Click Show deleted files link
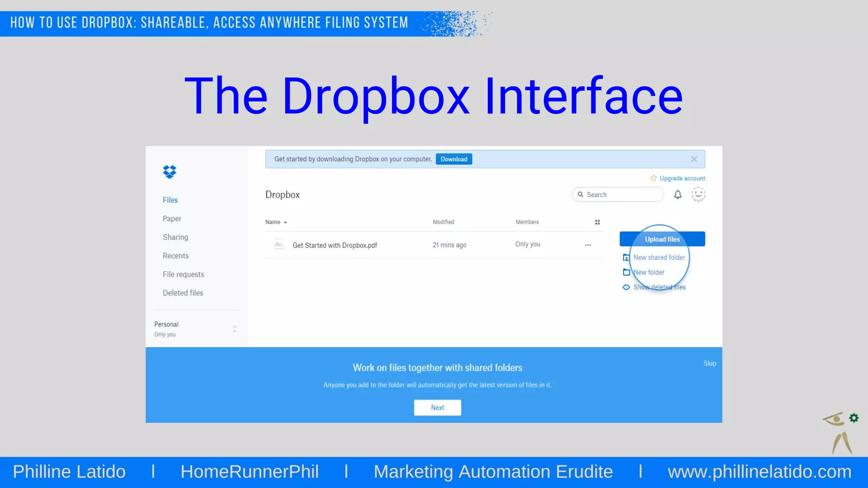Image resolution: width=868 pixels, height=488 pixels. (659, 287)
